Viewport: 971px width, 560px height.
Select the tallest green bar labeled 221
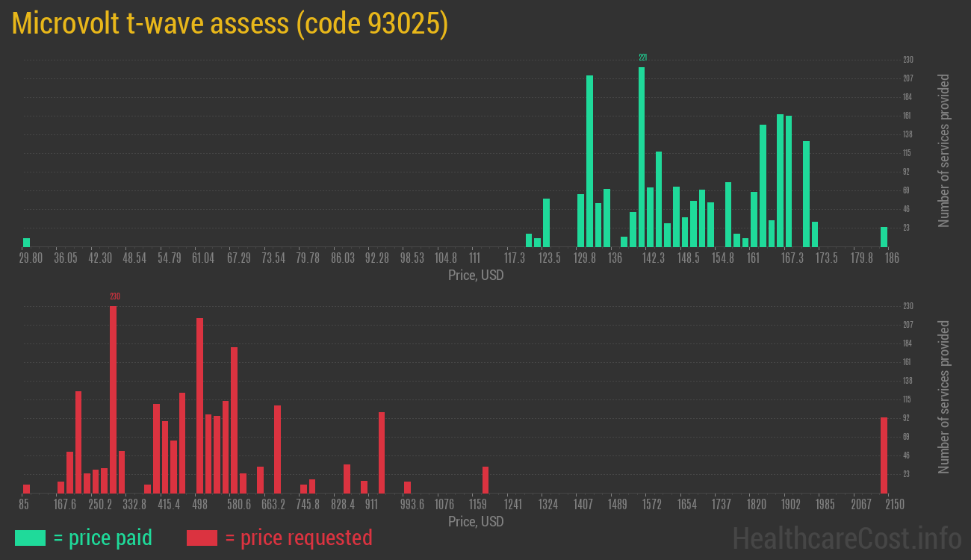pos(642,157)
